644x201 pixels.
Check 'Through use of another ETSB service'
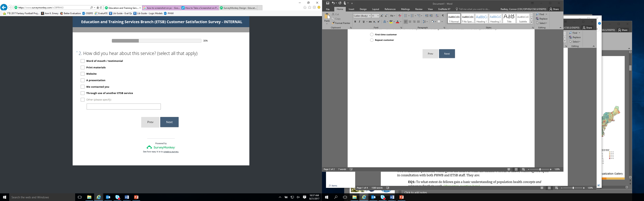(82, 93)
